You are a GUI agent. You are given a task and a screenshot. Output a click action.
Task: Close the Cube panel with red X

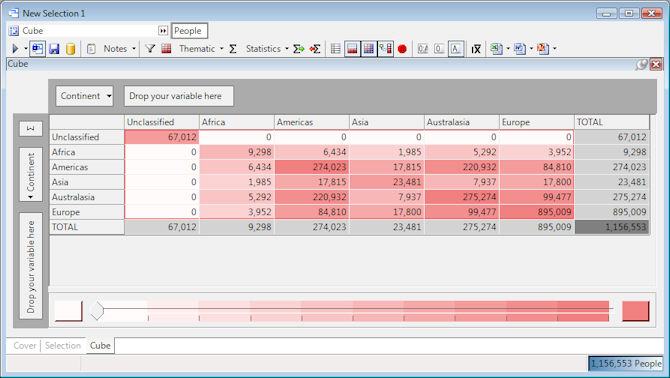[656, 64]
